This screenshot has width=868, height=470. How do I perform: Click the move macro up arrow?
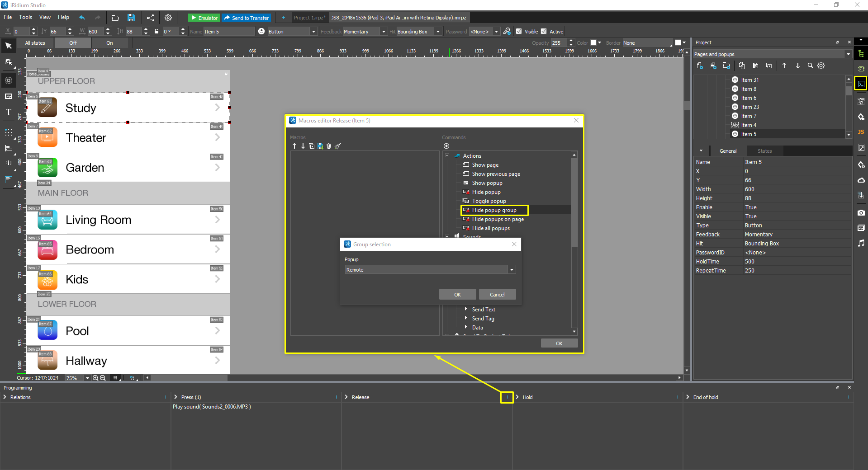(294, 146)
